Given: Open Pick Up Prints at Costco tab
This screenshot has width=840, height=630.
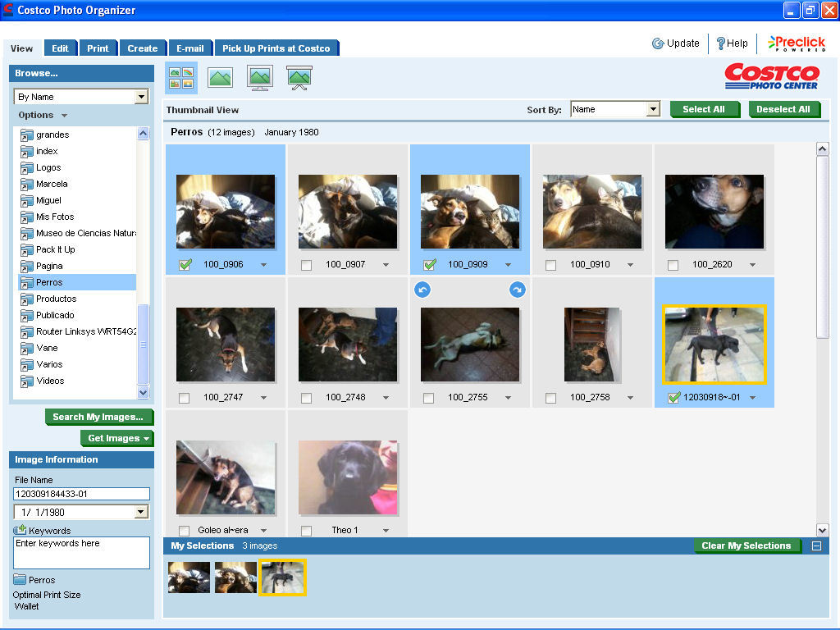Looking at the screenshot, I should click(x=277, y=48).
